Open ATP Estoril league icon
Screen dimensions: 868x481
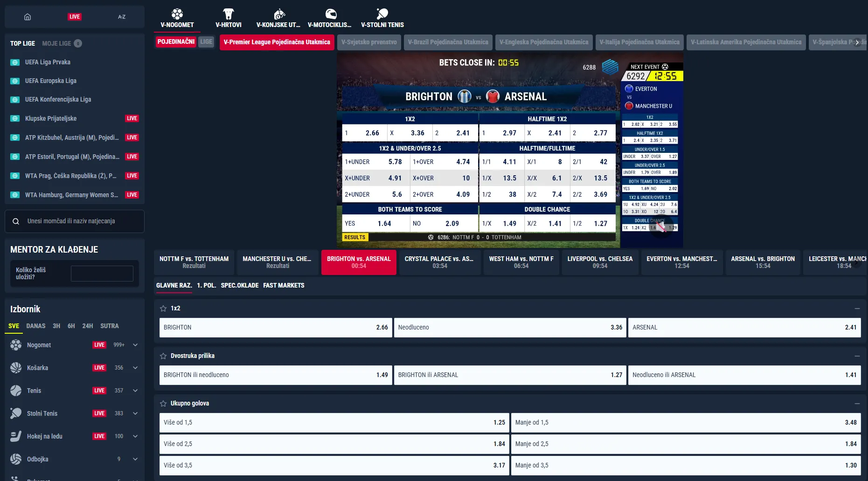tap(15, 157)
